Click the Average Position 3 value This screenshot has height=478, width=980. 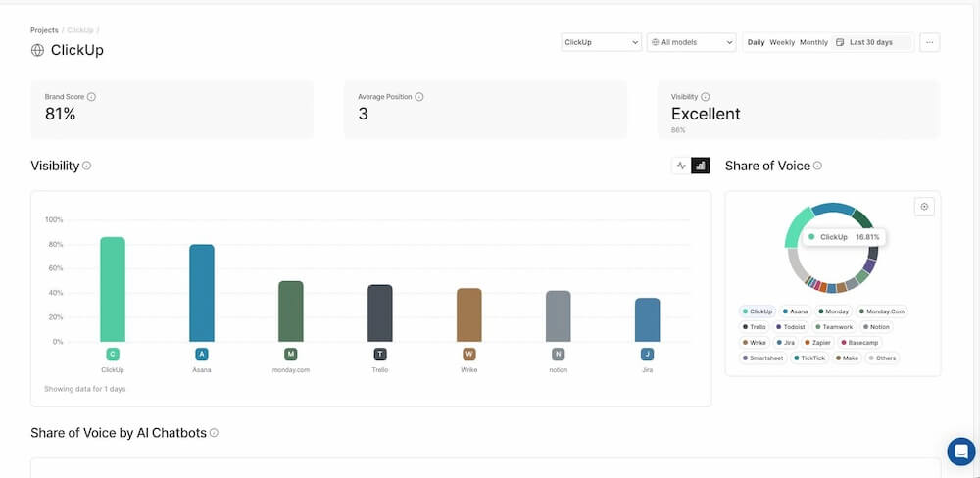[x=364, y=114]
